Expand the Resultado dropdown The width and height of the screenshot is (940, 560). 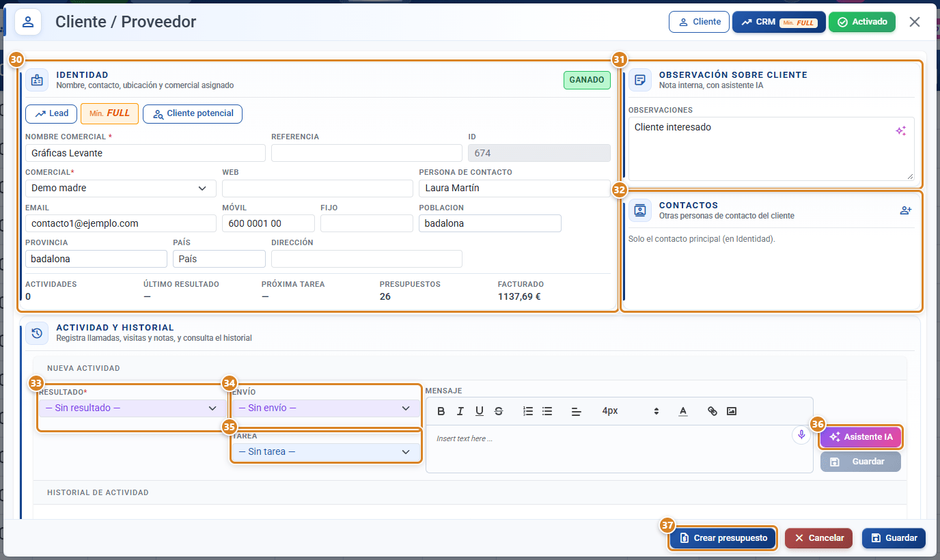point(133,408)
